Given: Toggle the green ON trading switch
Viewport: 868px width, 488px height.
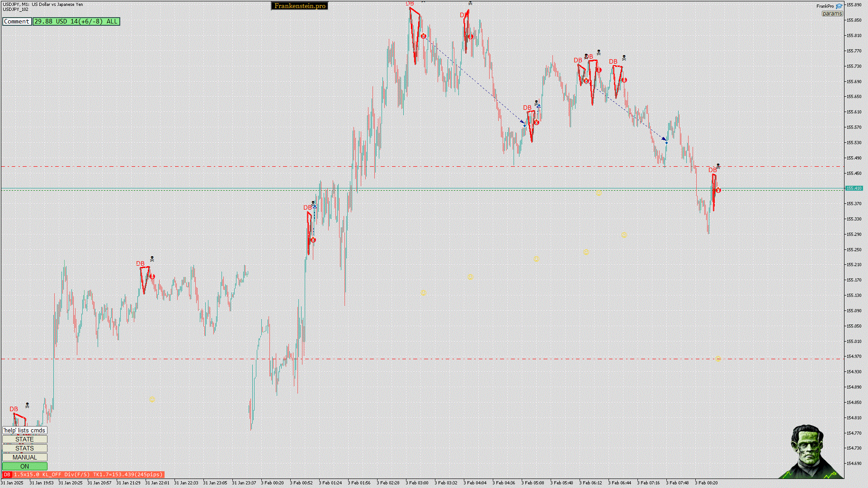Looking at the screenshot, I should pyautogui.click(x=24, y=466).
